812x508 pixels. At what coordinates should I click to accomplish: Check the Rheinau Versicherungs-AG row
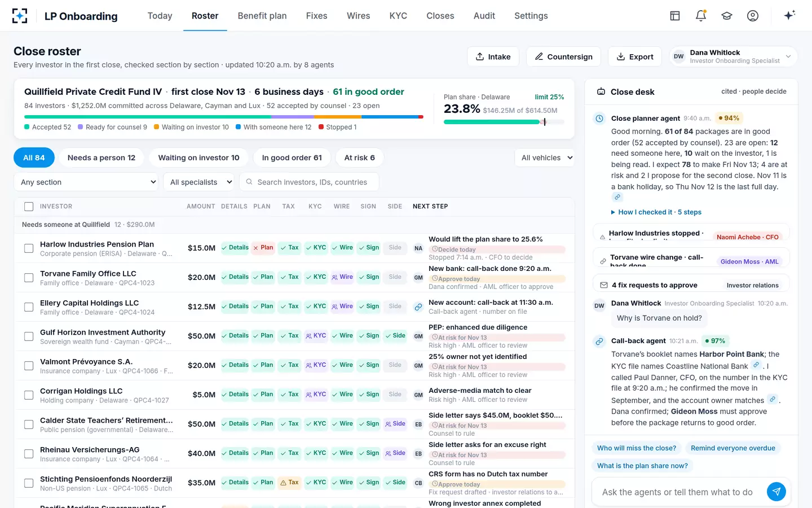[x=29, y=454]
